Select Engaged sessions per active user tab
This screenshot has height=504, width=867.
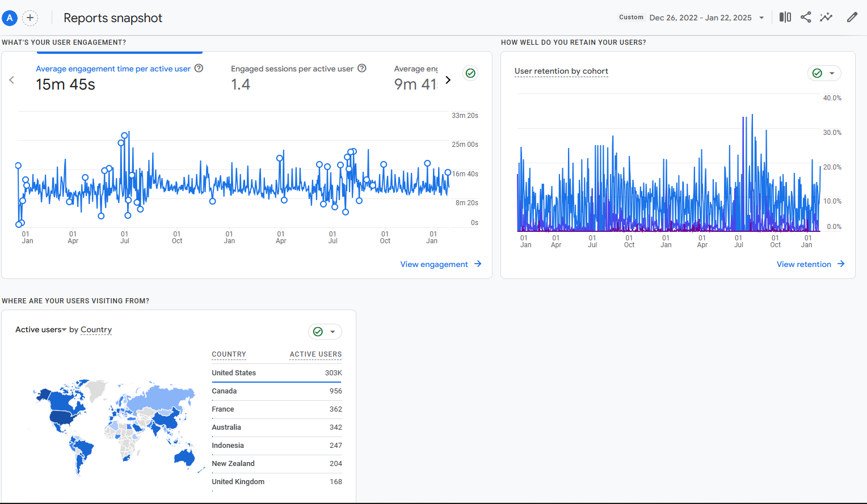292,69
